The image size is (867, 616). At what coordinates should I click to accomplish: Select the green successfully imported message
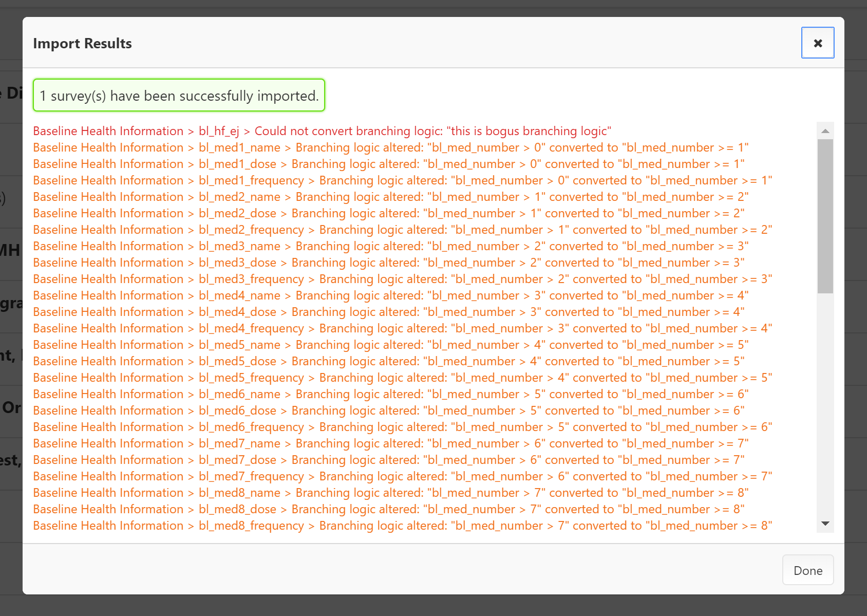click(x=179, y=96)
